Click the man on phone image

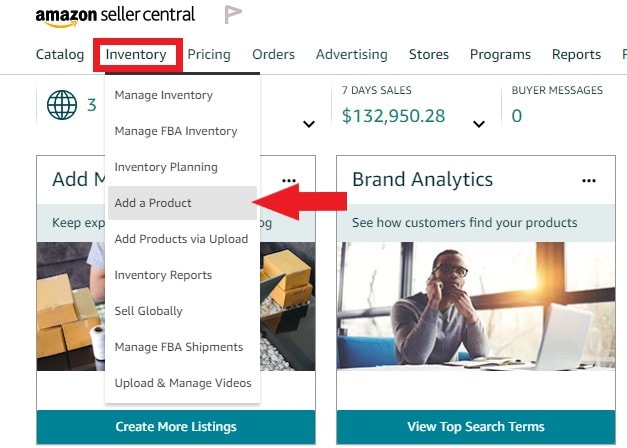pyautogui.click(x=476, y=306)
